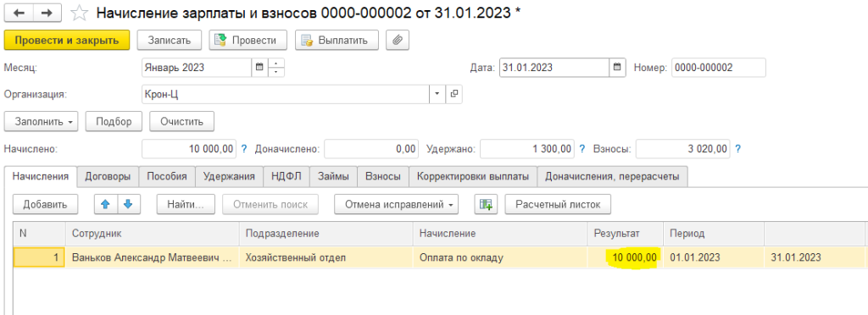Click the Найти... button
Image resolution: width=868 pixels, height=315 pixels.
[x=186, y=204]
